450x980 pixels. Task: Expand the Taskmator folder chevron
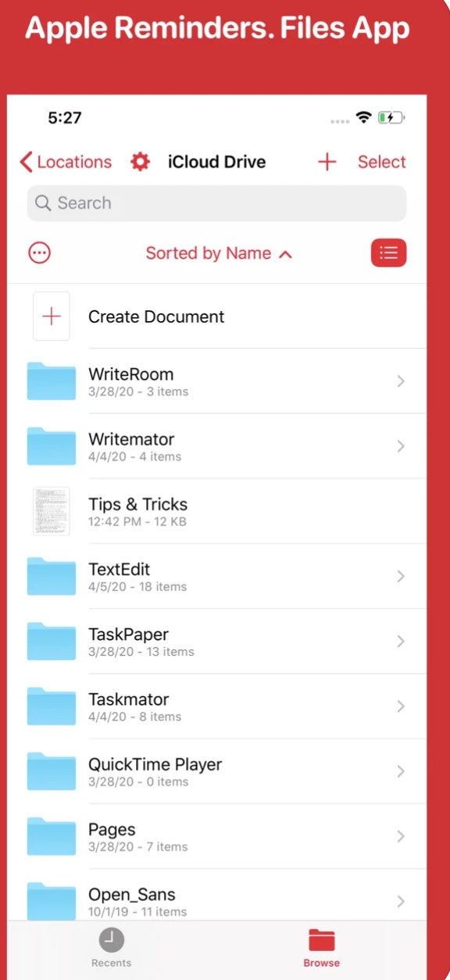[401, 706]
